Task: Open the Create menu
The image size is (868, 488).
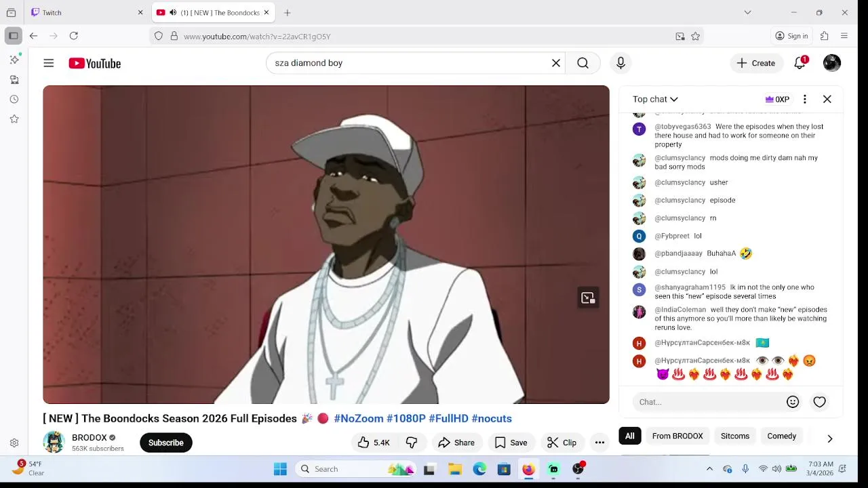Action: click(756, 63)
